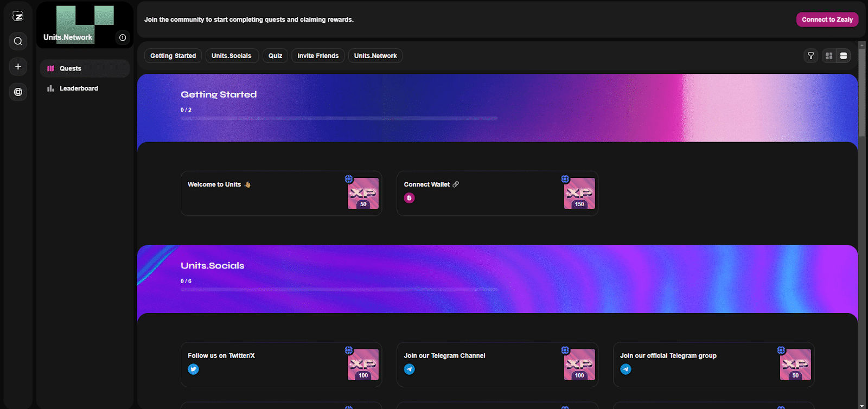Click the 0 / 2 progress count text
Viewport: 868px width, 409px height.
coord(186,110)
